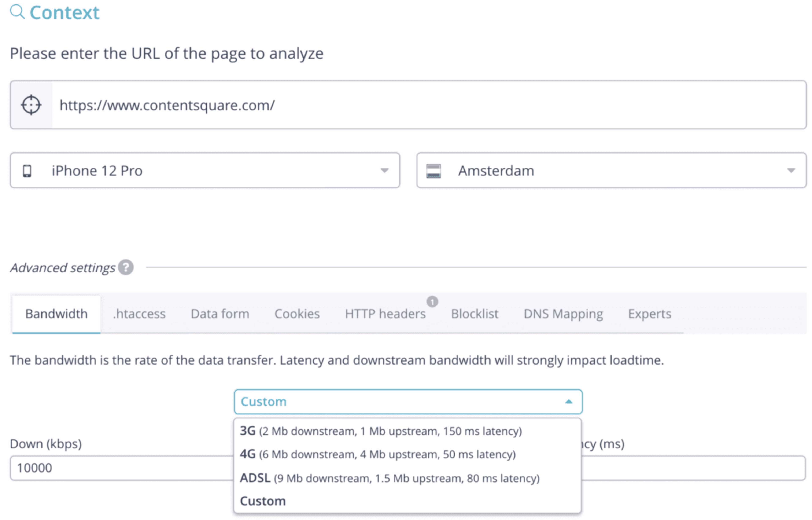Open the Blocklist tab

pyautogui.click(x=475, y=314)
